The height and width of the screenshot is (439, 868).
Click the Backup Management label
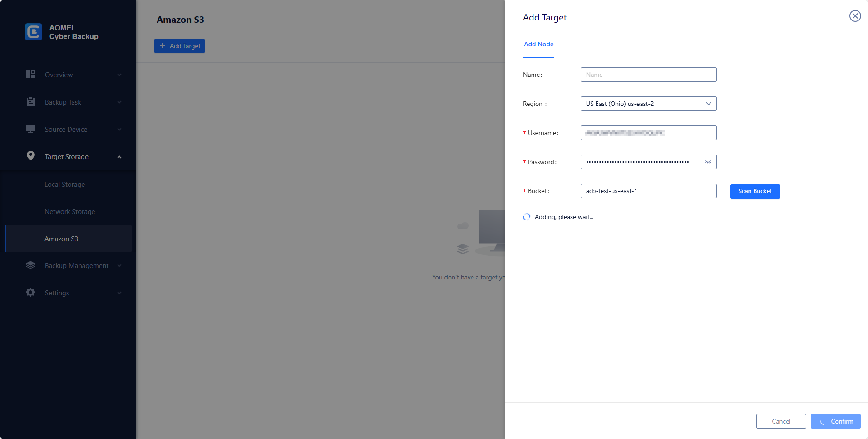tap(76, 266)
